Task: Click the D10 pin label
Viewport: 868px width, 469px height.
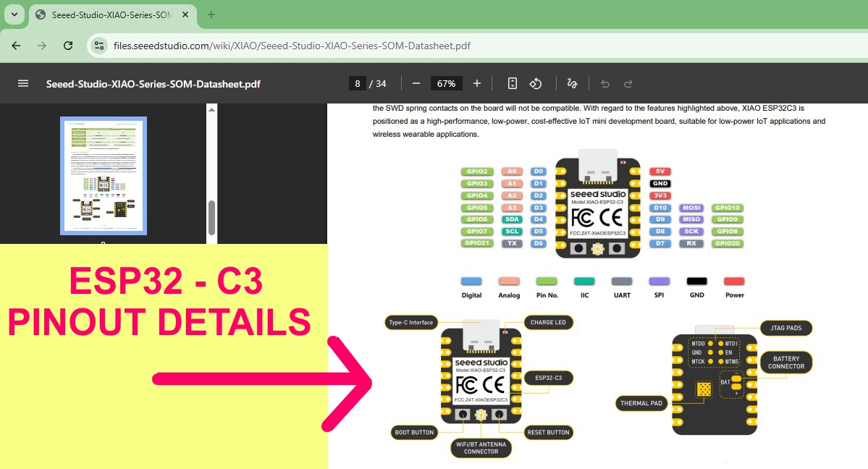Action: click(x=660, y=208)
